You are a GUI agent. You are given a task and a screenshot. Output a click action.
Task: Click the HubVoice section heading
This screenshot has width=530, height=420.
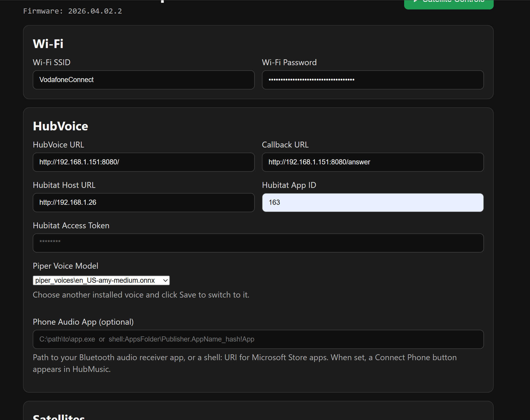[x=60, y=126]
